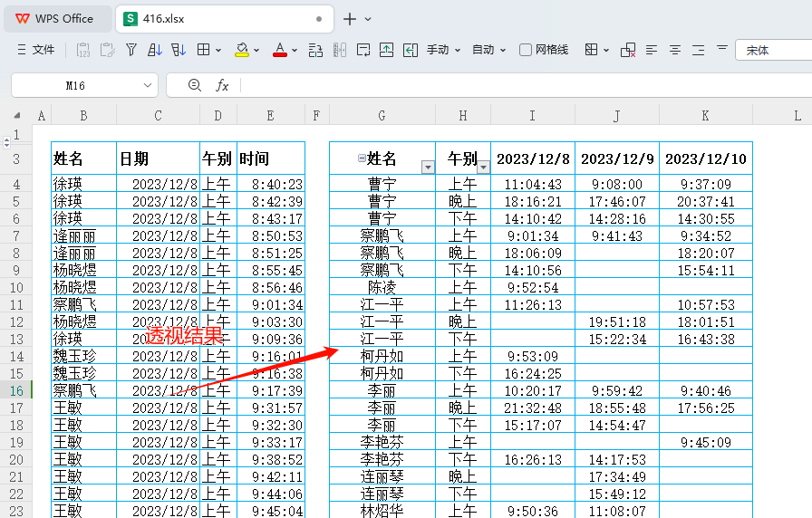Click the paste format clipboard icon
Viewport: 812px width, 518px height.
[107, 50]
